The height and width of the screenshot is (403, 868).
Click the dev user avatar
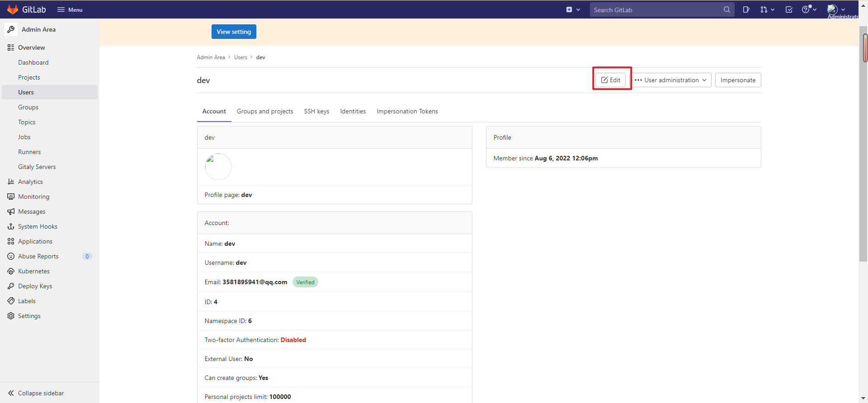click(x=218, y=167)
